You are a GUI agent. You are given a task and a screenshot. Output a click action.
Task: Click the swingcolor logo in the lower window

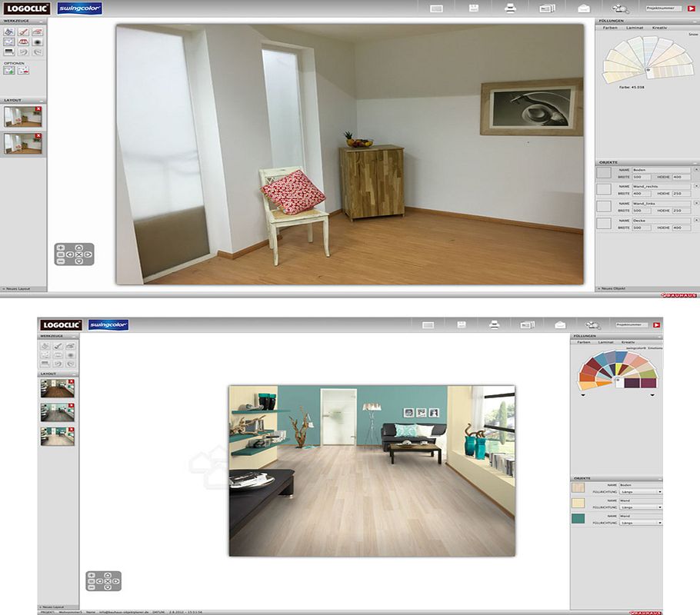click(x=108, y=324)
